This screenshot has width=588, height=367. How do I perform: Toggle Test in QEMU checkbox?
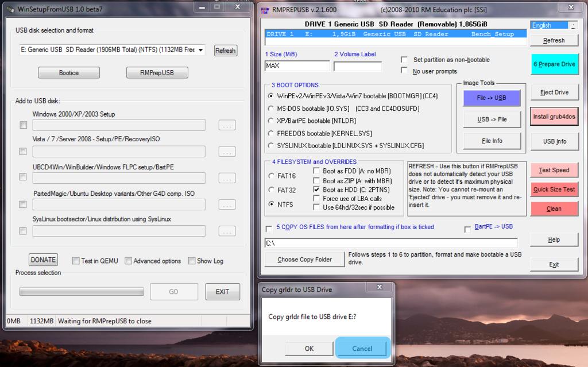76,261
